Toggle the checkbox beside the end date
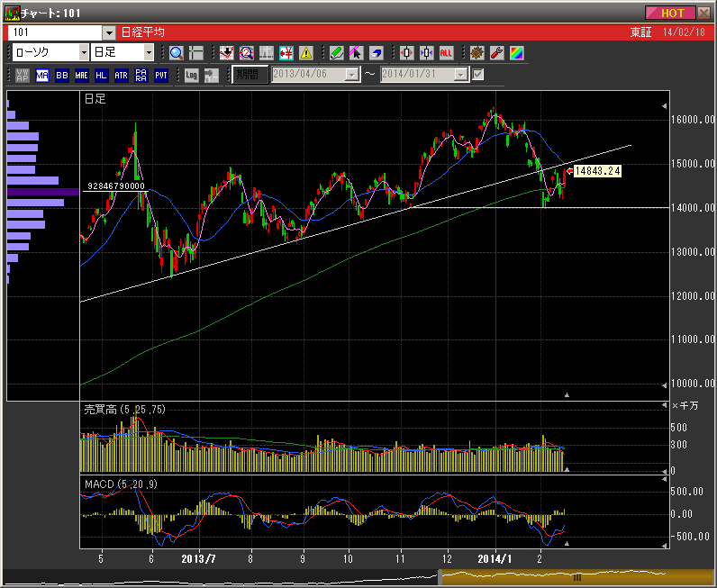The width and height of the screenshot is (717, 588). [478, 75]
